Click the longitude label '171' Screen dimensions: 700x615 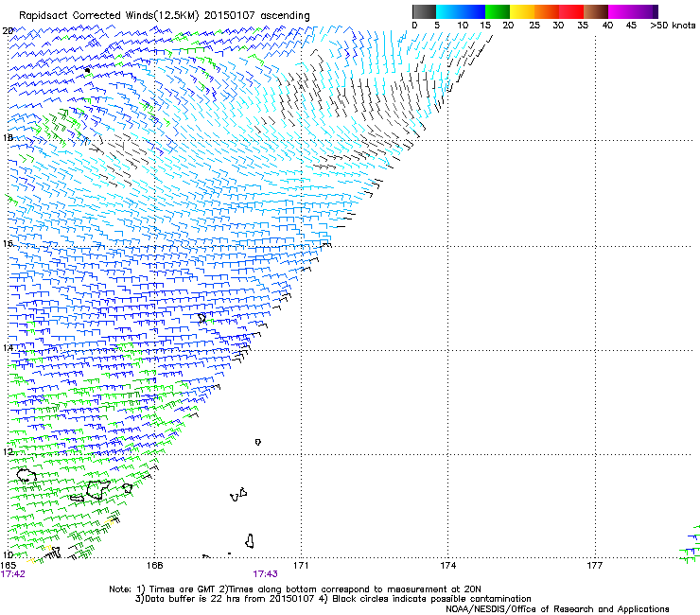tap(301, 566)
